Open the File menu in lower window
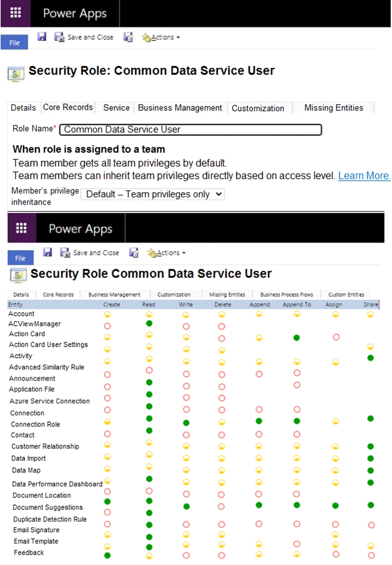Viewport: 392px width, 565px height. pyautogui.click(x=21, y=258)
